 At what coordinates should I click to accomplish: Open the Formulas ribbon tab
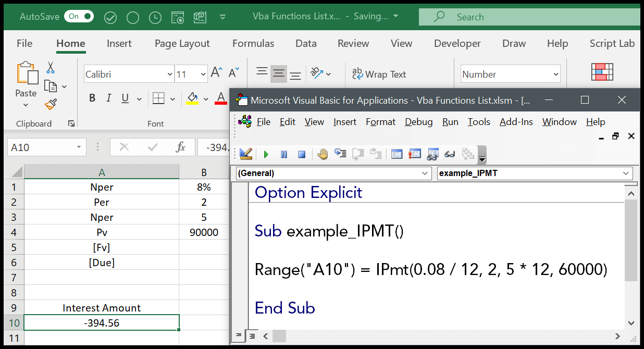click(253, 43)
